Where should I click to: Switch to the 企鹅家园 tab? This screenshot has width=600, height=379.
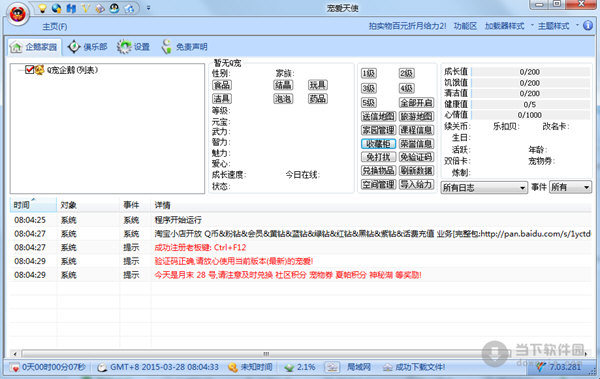(x=35, y=47)
